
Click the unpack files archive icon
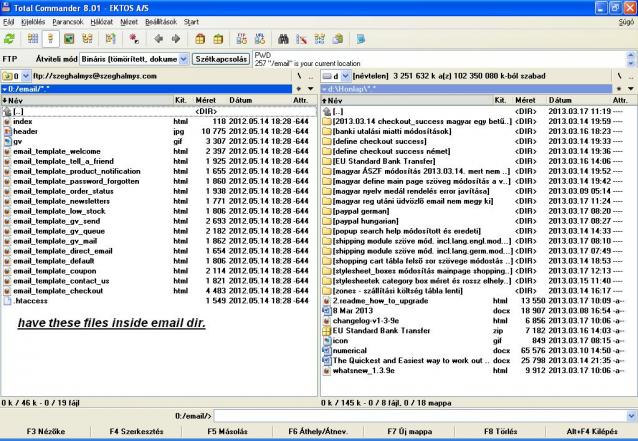pyautogui.click(x=218, y=39)
